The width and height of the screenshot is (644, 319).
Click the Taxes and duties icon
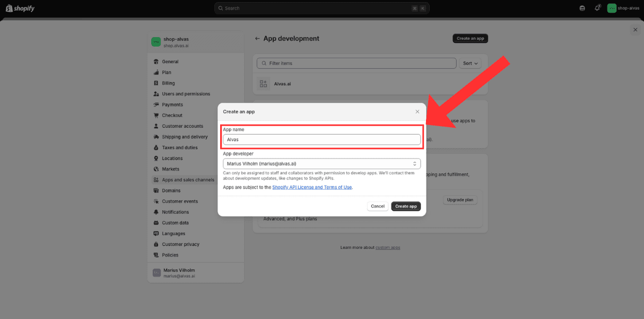156,147
